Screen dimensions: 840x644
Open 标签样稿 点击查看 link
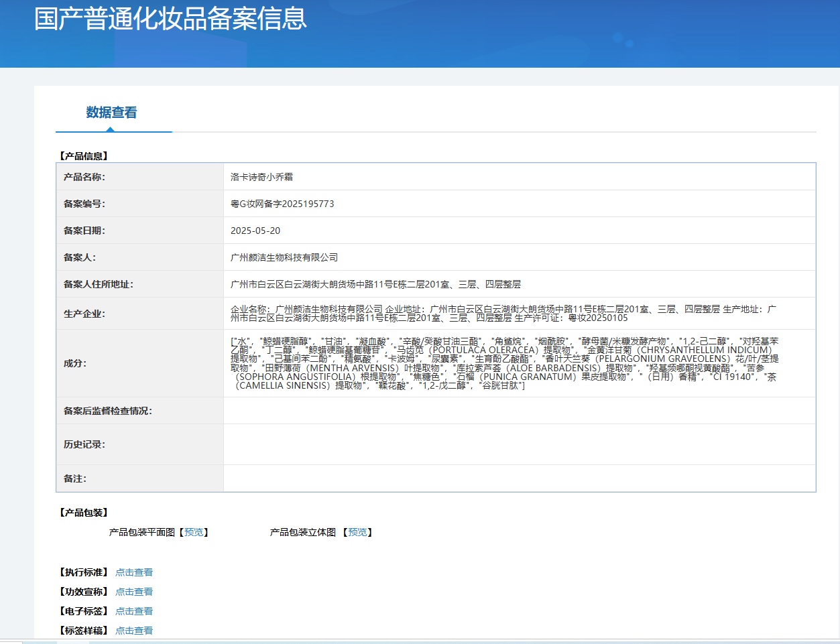(134, 631)
